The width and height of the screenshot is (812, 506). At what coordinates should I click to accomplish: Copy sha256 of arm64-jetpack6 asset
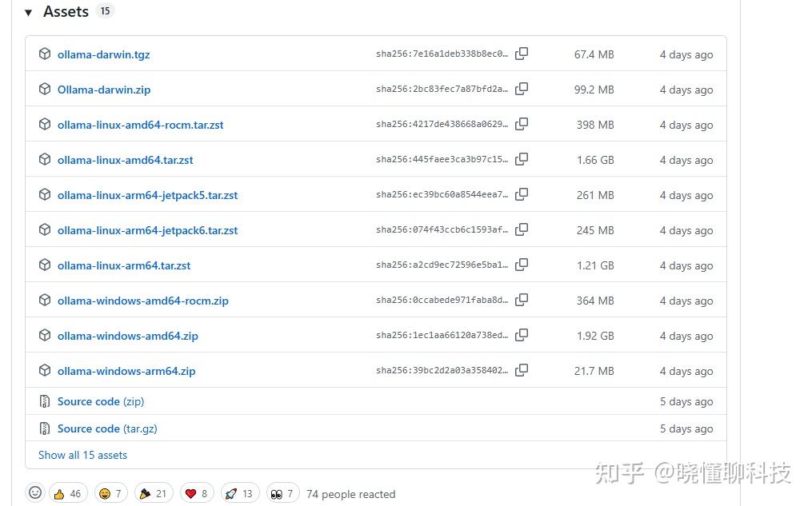(522, 229)
